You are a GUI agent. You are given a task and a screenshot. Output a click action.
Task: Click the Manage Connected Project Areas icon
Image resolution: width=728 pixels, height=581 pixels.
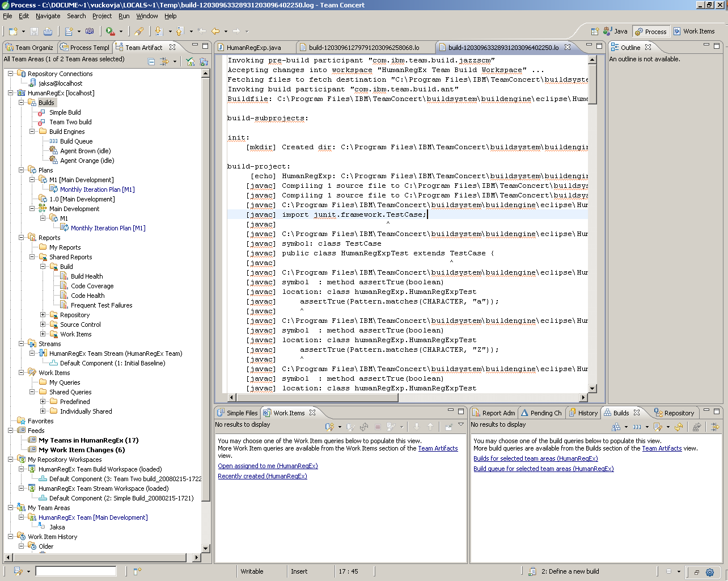[191, 61]
